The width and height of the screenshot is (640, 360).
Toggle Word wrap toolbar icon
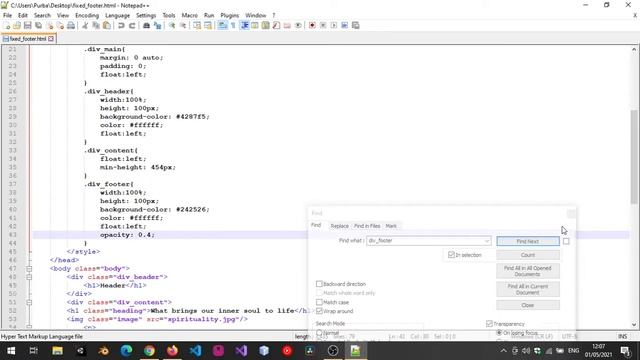tap(222, 25)
